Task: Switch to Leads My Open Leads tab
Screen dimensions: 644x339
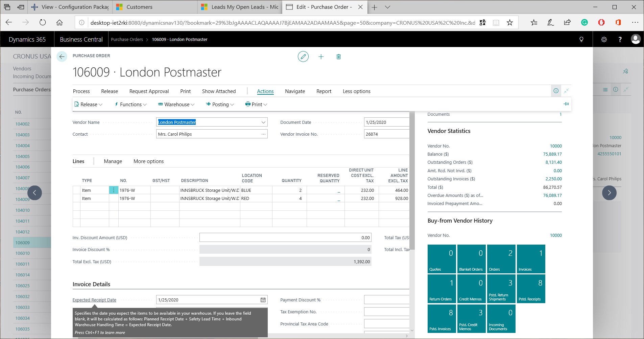Action: tap(239, 7)
